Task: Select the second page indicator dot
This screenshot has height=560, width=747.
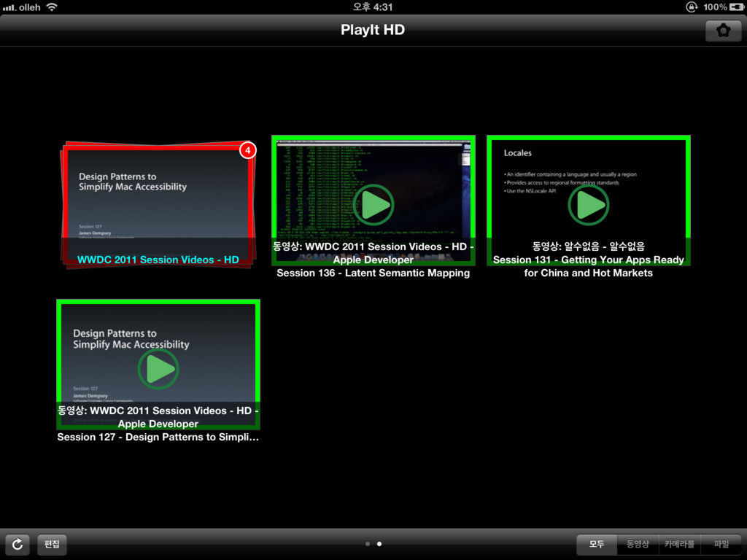Action: 379,544
